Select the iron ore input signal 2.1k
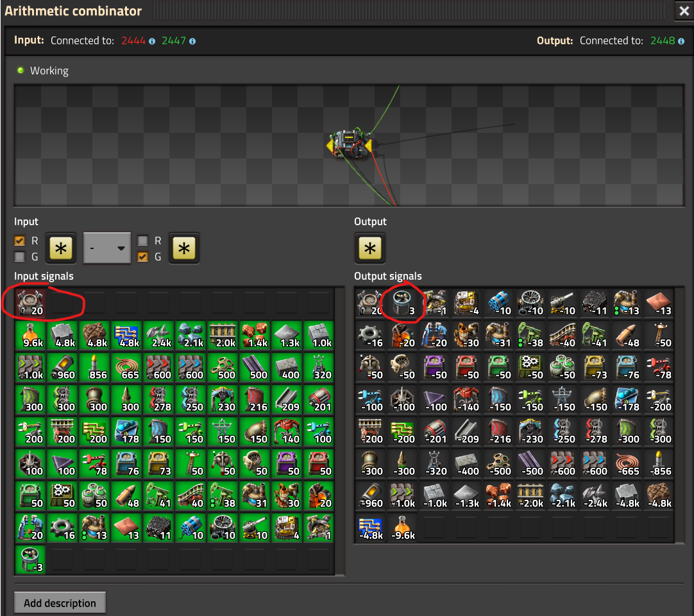The height and width of the screenshot is (616, 694). point(190,335)
